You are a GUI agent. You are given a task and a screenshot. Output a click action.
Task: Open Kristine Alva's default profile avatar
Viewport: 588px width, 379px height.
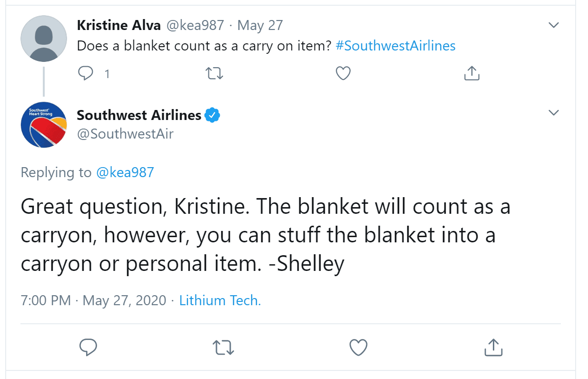tap(43, 39)
